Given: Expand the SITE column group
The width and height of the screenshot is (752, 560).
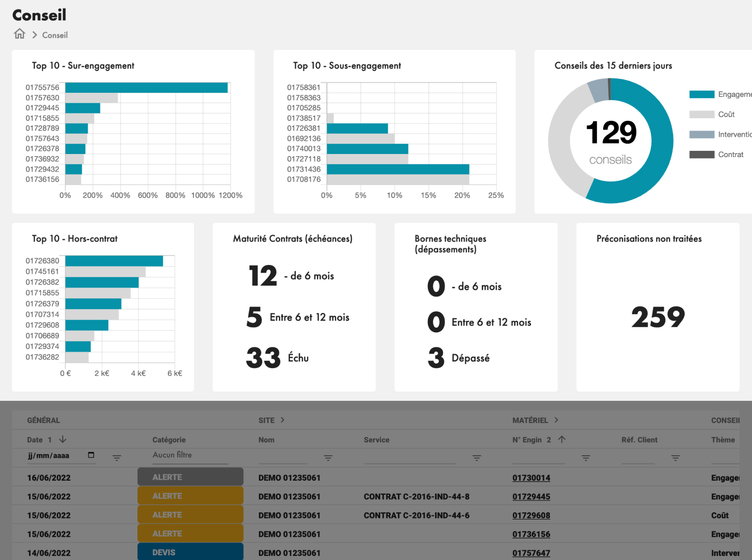Looking at the screenshot, I should pos(282,420).
